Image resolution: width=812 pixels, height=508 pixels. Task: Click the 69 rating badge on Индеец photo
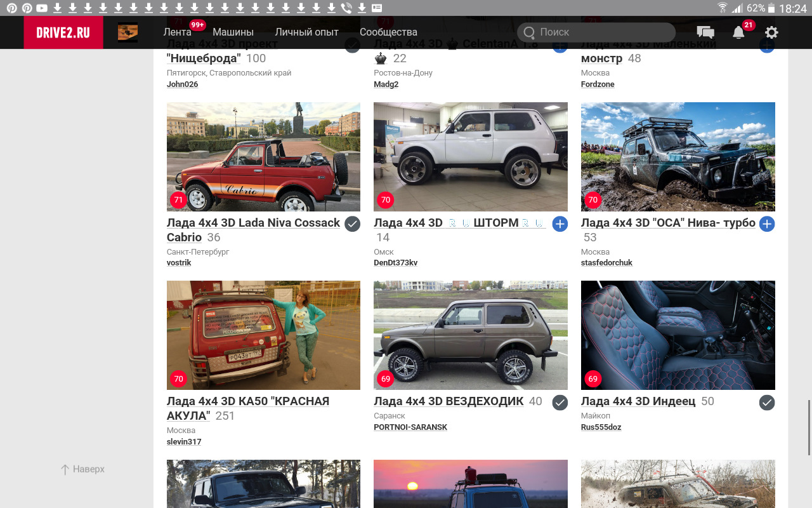593,379
